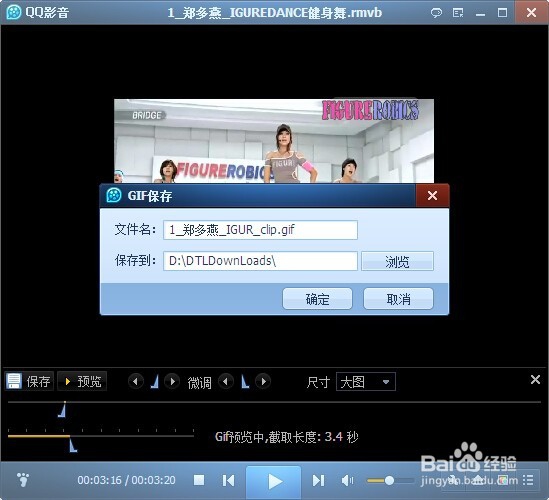Mute the volume speaker icon
Image resolution: width=549 pixels, height=500 pixels.
(347, 480)
